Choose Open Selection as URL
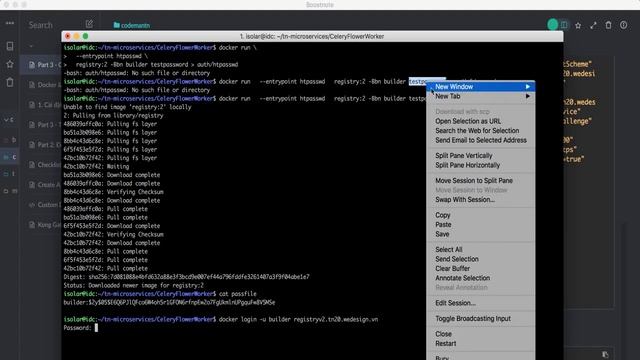 pyautogui.click(x=468, y=121)
